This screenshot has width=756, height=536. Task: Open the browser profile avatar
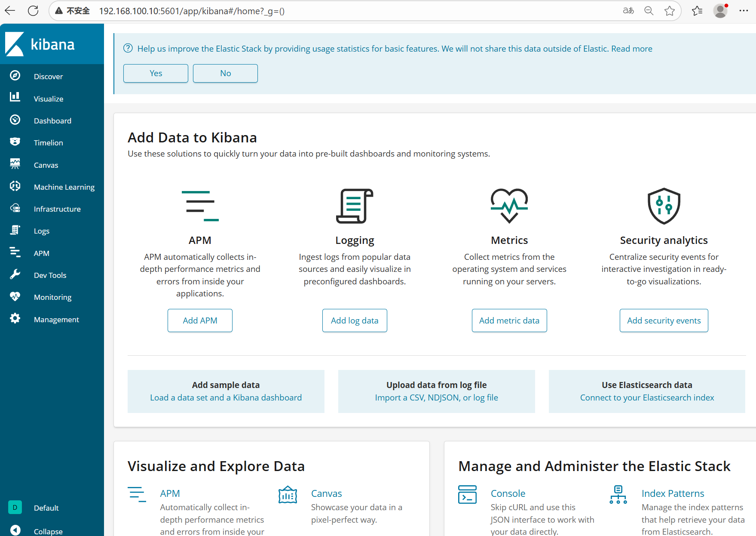[x=720, y=11]
